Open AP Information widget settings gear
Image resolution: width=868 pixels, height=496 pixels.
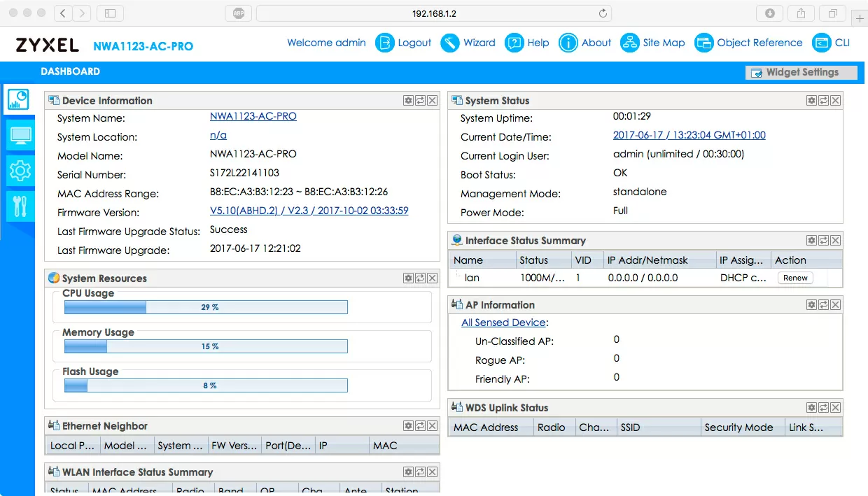pyautogui.click(x=811, y=305)
